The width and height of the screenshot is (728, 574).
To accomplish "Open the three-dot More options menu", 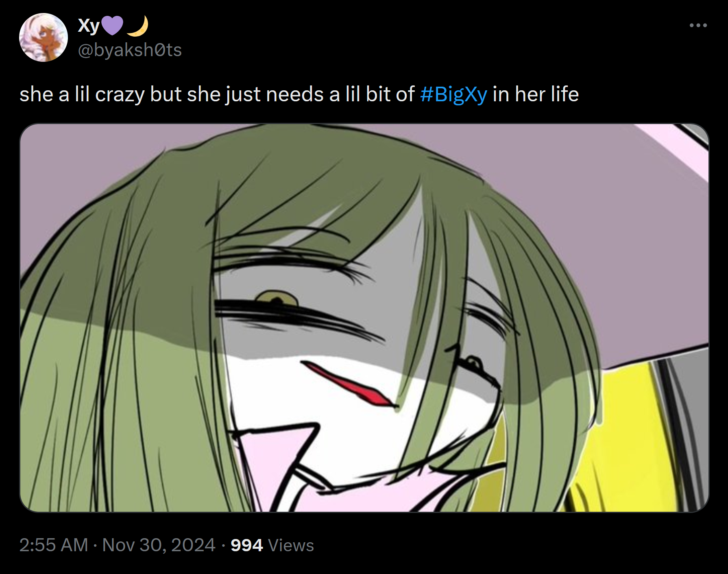I will point(698,26).
